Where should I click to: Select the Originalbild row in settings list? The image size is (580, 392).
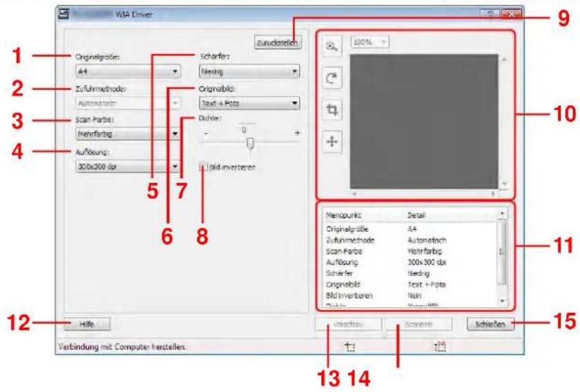pos(410,284)
